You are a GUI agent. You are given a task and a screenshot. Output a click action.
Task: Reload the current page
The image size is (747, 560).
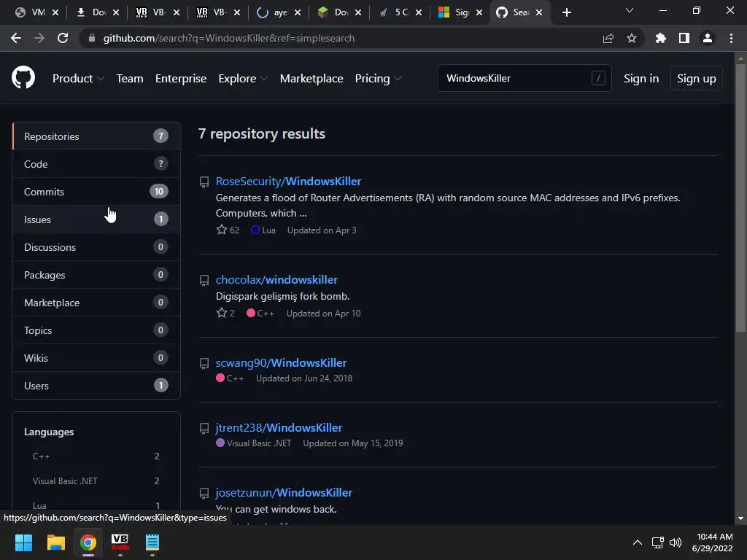(63, 38)
